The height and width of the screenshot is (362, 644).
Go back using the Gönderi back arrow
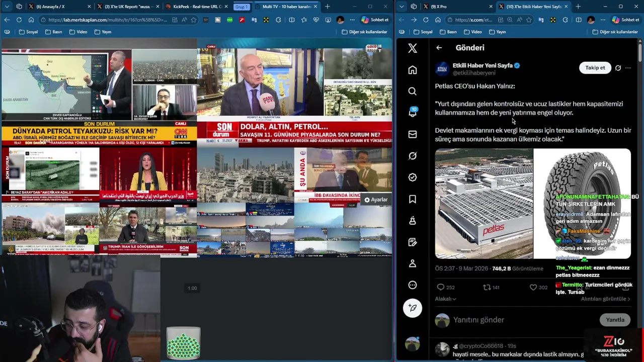coord(439,48)
